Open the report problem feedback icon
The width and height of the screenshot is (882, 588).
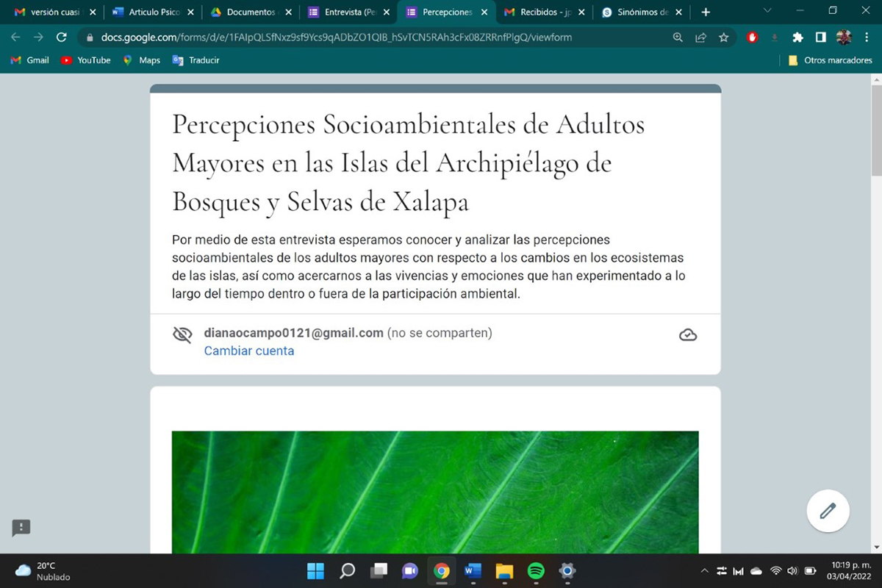(x=21, y=527)
